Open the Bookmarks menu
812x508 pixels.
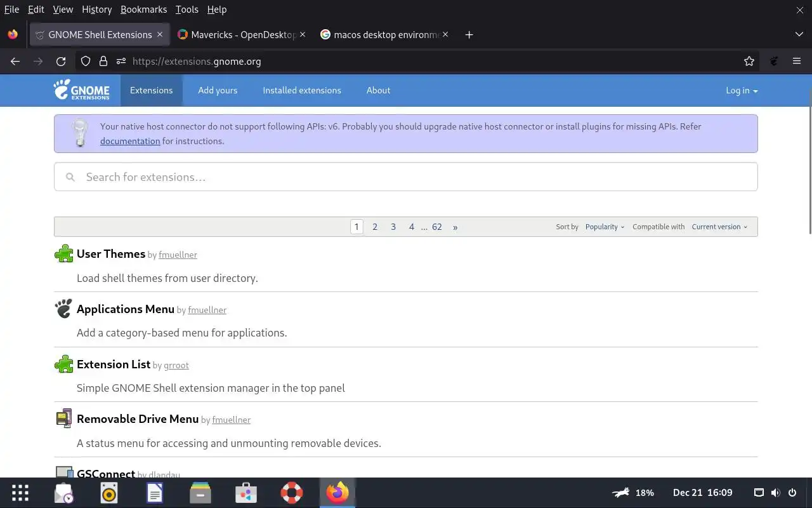point(143,10)
